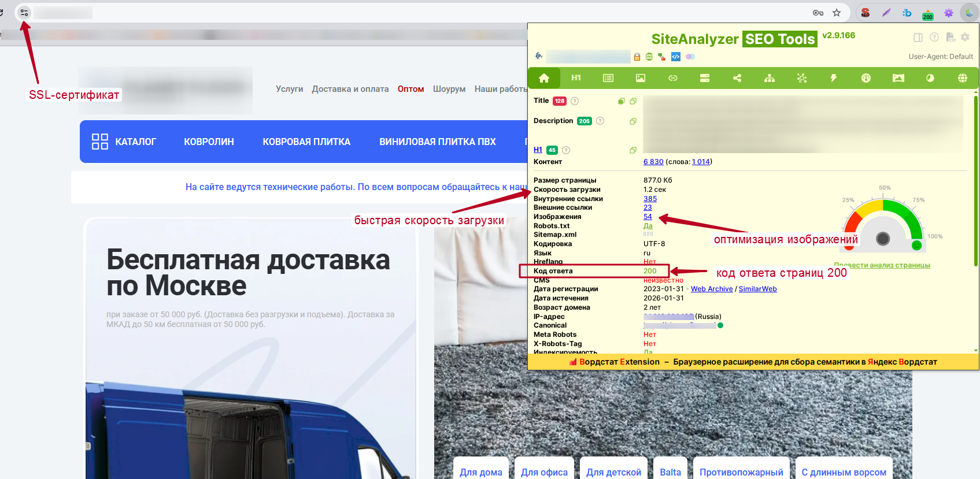This screenshot has width=980, height=479.
Task: Open the SimilarWeb link
Action: [757, 289]
